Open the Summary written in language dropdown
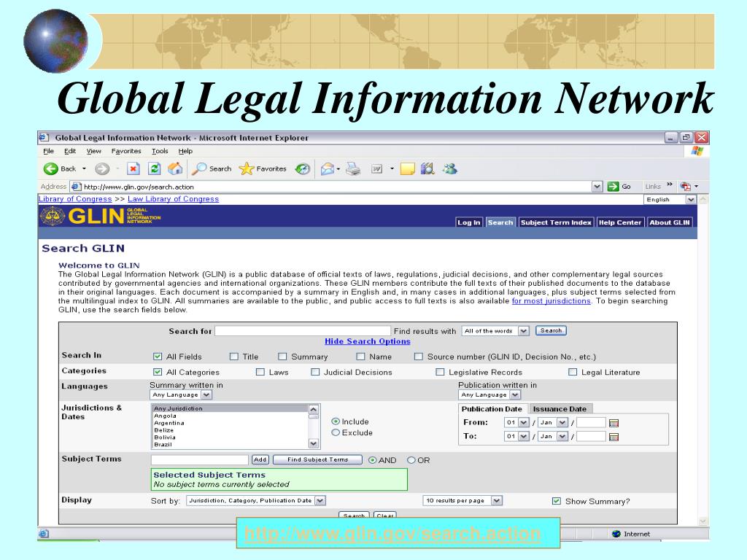 click(x=181, y=394)
